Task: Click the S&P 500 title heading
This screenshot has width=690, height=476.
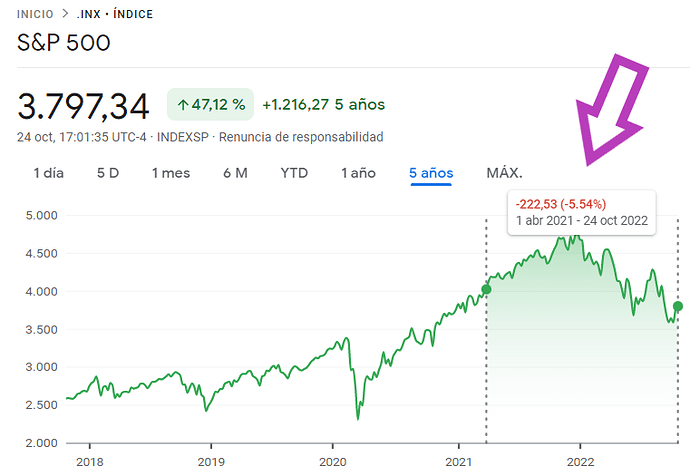Action: pos(63,43)
